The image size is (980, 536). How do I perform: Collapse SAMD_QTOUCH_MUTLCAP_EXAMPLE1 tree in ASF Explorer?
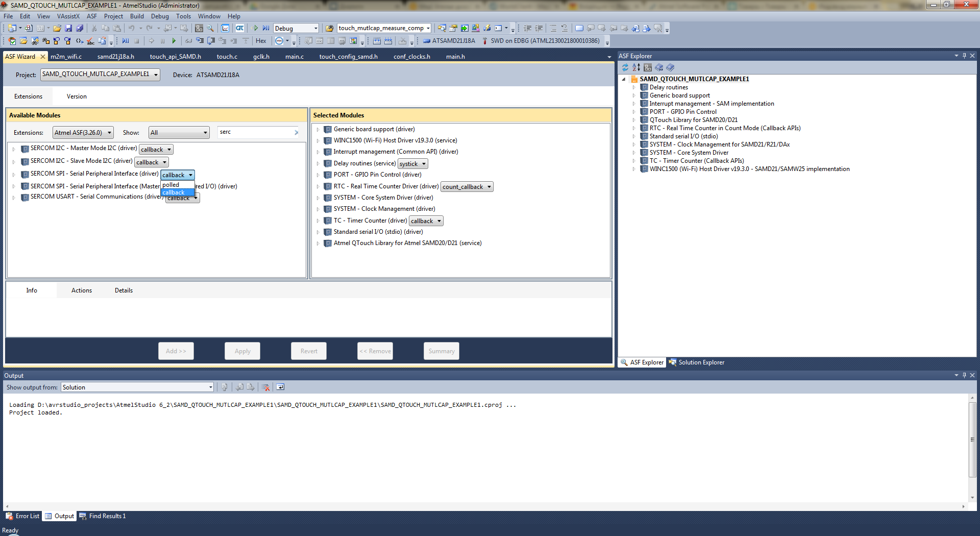pyautogui.click(x=624, y=79)
